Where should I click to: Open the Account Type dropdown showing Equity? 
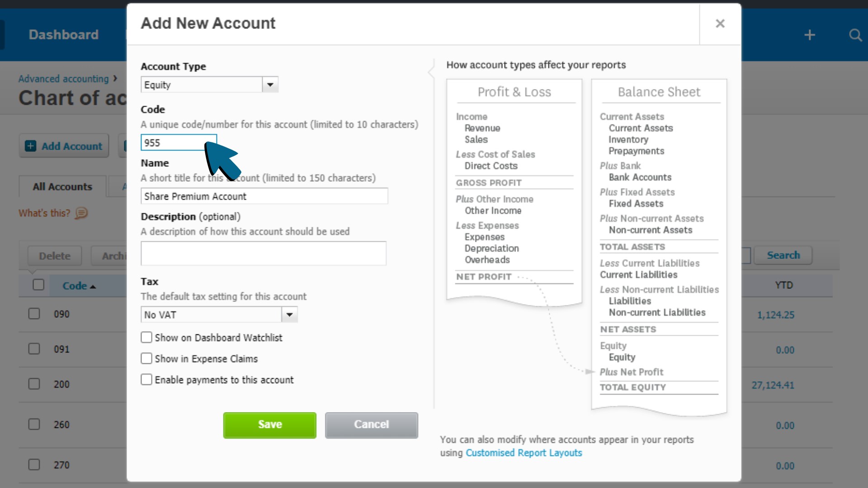270,84
